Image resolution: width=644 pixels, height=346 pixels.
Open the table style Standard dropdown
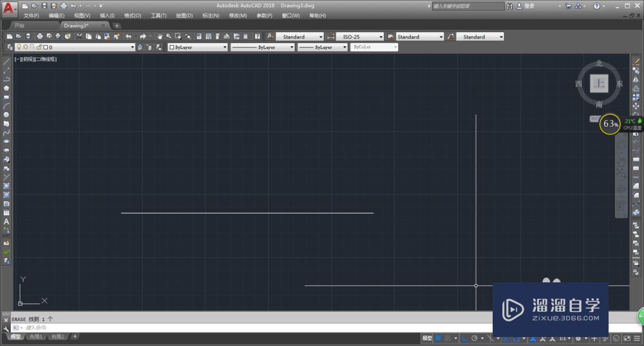420,37
